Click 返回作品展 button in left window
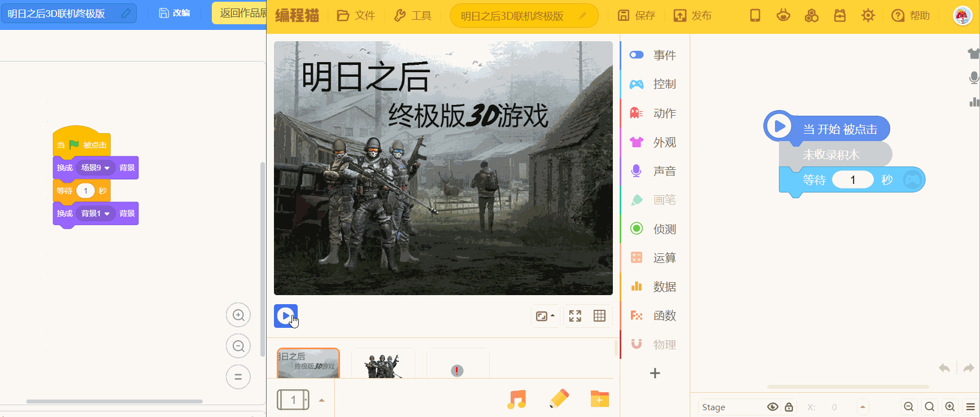 coord(239,13)
